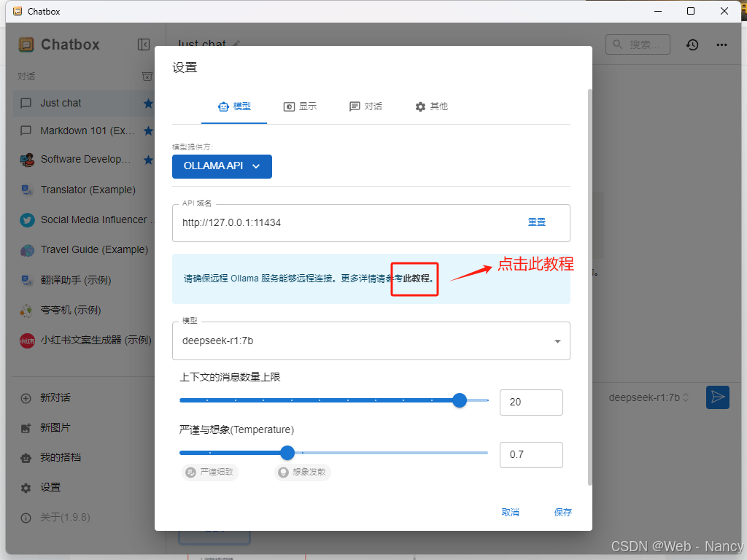This screenshot has height=560, width=747.
Task: Click the message limit value field showing 20
Action: point(531,402)
